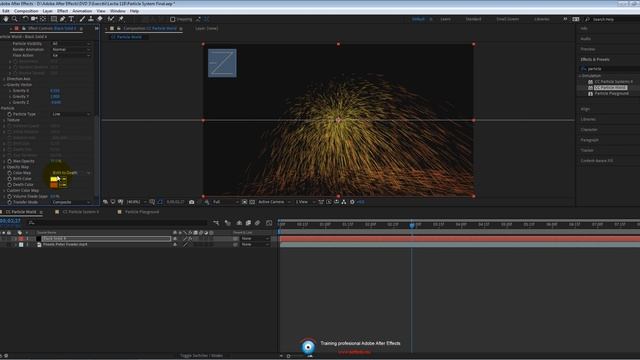The image size is (640, 360).
Task: Switch to the Learn workspace
Action: pyautogui.click(x=445, y=19)
